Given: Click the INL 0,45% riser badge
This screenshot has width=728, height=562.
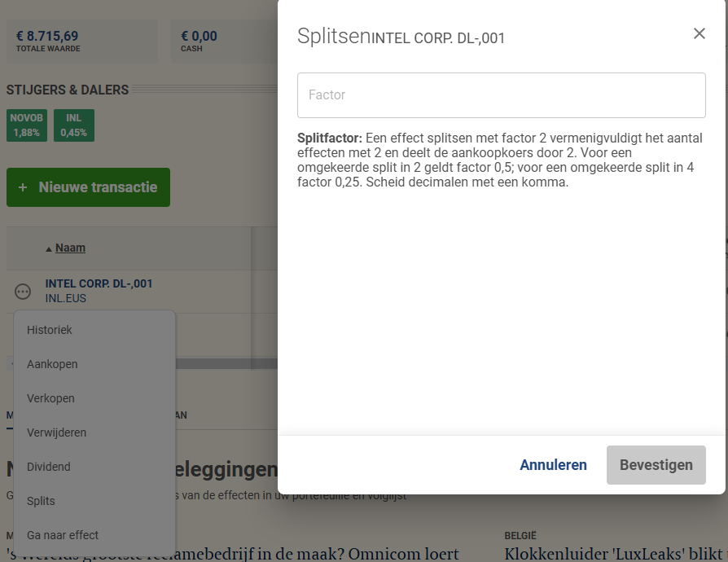Looking at the screenshot, I should [x=73, y=125].
